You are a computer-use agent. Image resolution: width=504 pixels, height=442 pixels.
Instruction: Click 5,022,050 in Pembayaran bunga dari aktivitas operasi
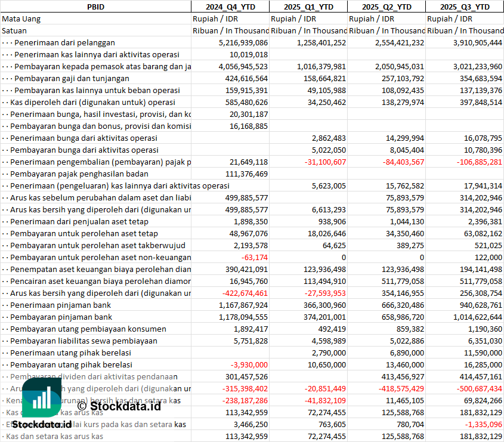329,150
